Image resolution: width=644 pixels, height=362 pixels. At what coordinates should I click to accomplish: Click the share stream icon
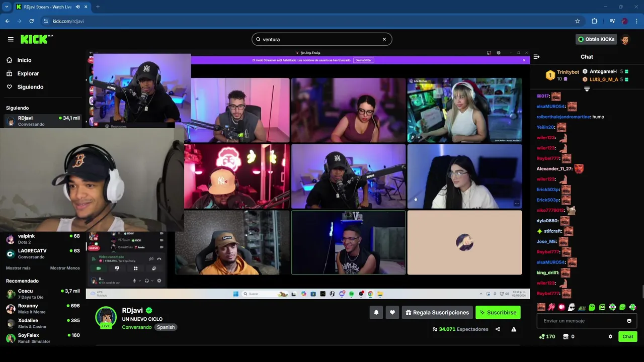pyautogui.click(x=498, y=329)
